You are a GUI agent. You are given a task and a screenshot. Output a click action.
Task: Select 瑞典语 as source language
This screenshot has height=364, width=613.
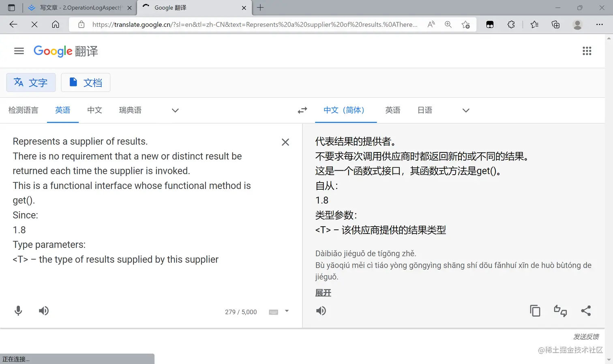point(130,110)
